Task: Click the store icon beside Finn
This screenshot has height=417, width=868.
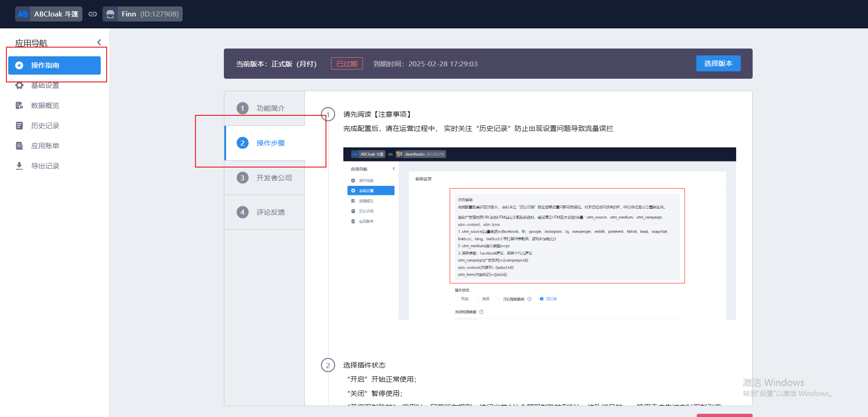Action: pyautogui.click(x=110, y=14)
